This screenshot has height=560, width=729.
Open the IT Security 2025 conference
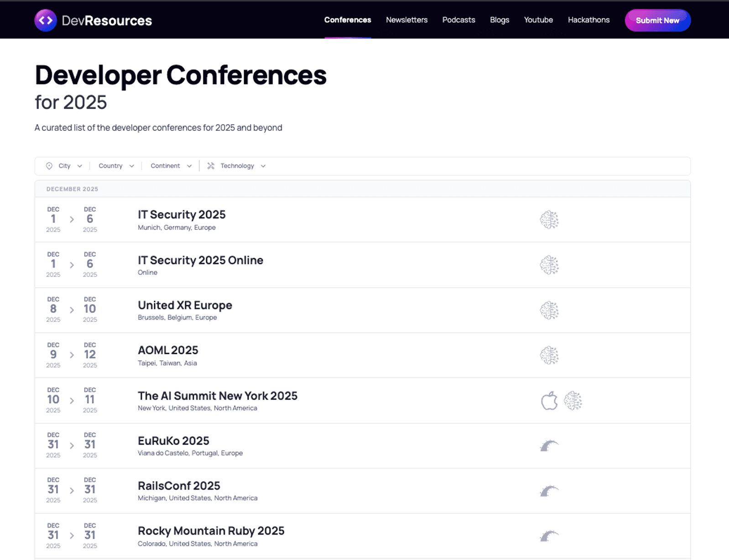pos(182,214)
